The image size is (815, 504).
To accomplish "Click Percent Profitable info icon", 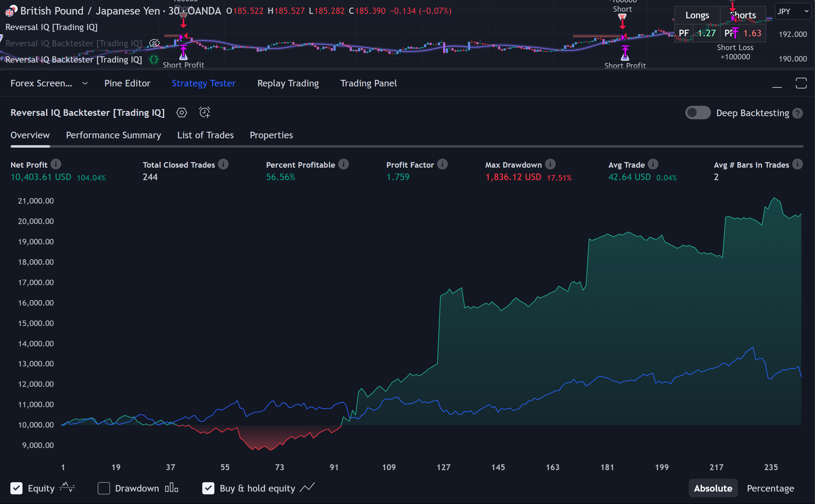I will pos(343,164).
